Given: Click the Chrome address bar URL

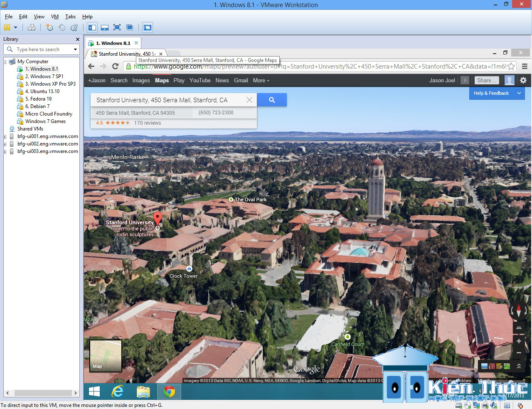Looking at the screenshot, I should (319, 67).
